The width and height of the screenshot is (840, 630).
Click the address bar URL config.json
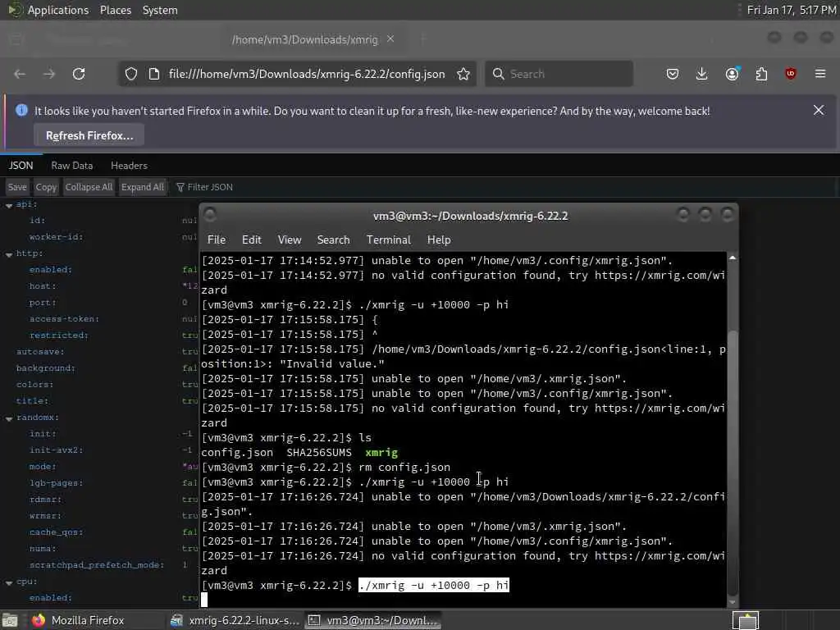pyautogui.click(x=307, y=74)
